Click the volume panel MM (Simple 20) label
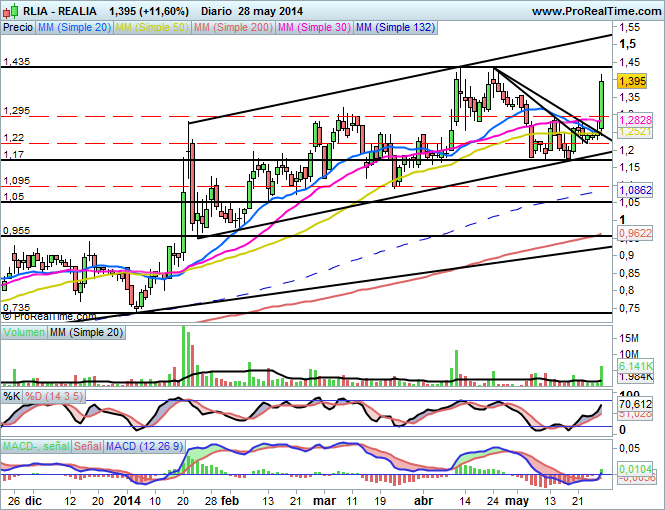665x510 pixels. tap(89, 331)
